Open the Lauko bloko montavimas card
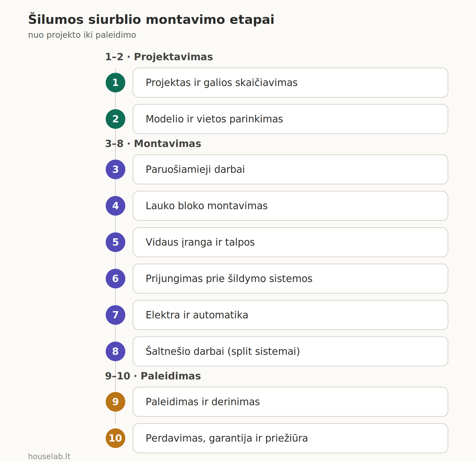 pos(290,206)
